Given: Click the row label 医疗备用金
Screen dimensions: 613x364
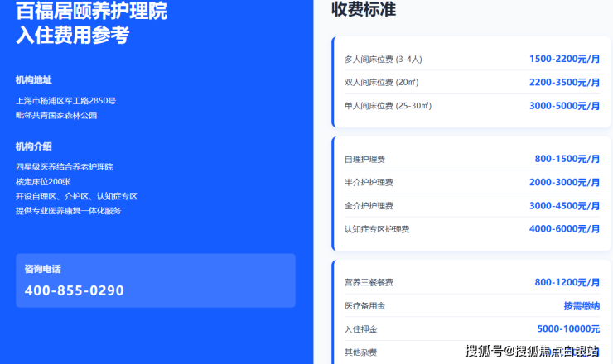Looking at the screenshot, I should [364, 306].
